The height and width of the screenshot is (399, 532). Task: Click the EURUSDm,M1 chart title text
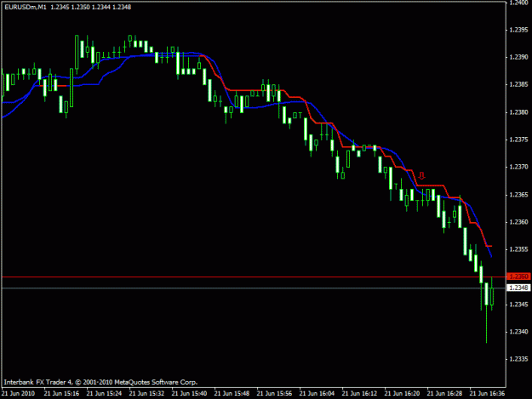26,7
